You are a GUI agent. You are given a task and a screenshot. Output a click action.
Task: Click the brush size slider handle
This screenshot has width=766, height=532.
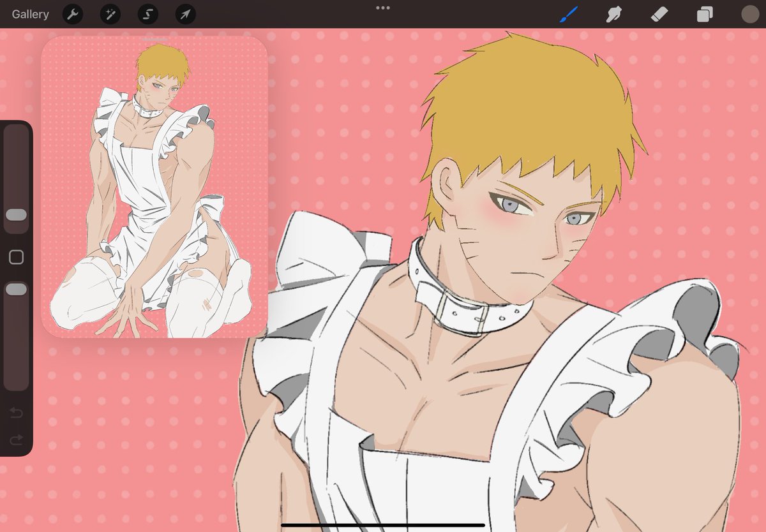pyautogui.click(x=16, y=214)
